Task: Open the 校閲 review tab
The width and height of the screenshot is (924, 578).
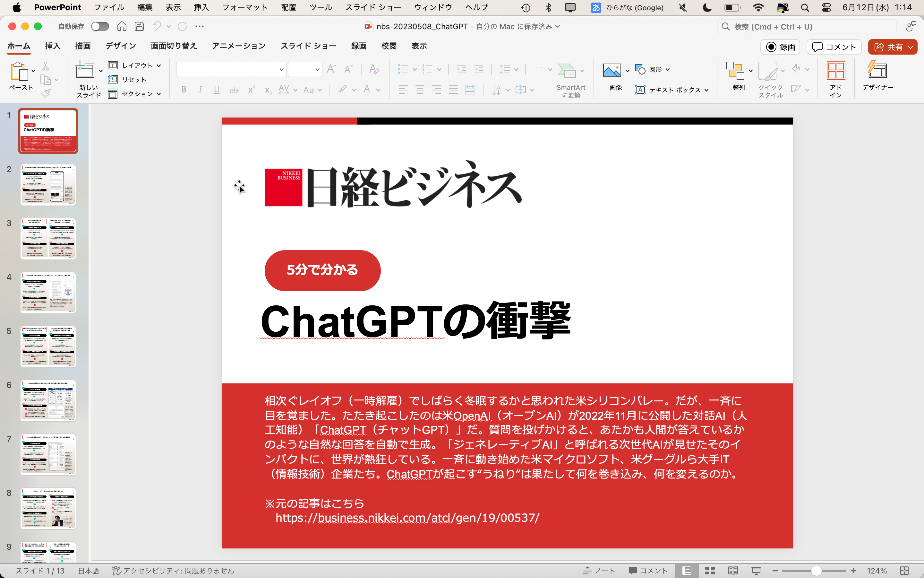Action: (389, 46)
